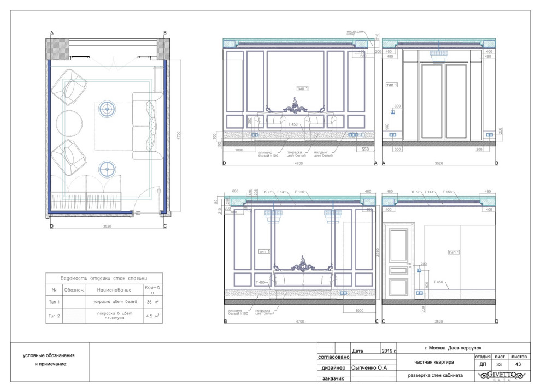Select the 'развертка стен кабинета' title cell
The image size is (541, 392).
[436, 376]
